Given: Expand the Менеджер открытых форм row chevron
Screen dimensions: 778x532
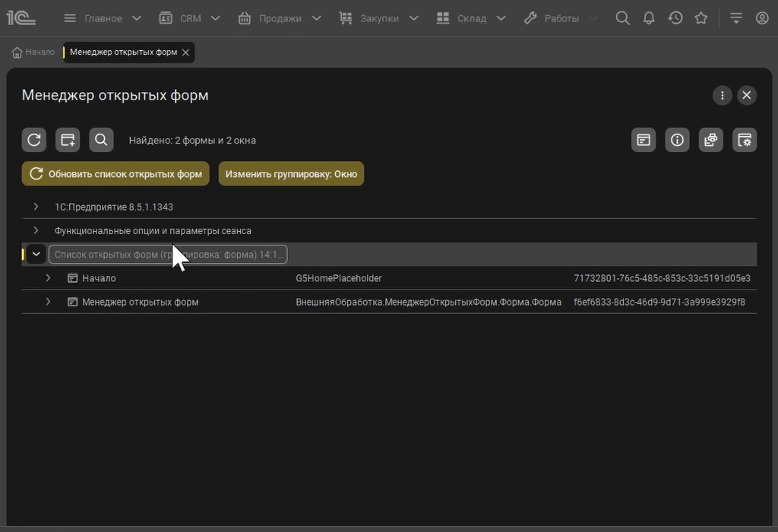Looking at the screenshot, I should 48,302.
